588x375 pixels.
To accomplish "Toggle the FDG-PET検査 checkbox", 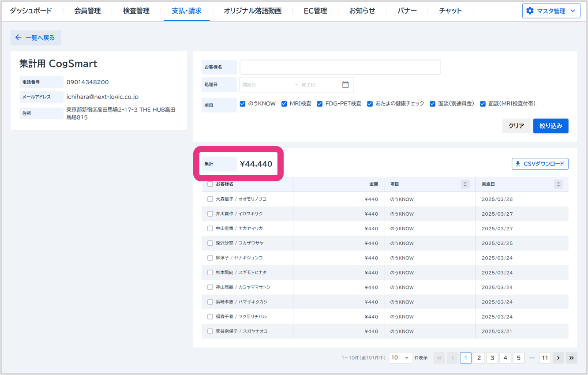I will point(320,104).
